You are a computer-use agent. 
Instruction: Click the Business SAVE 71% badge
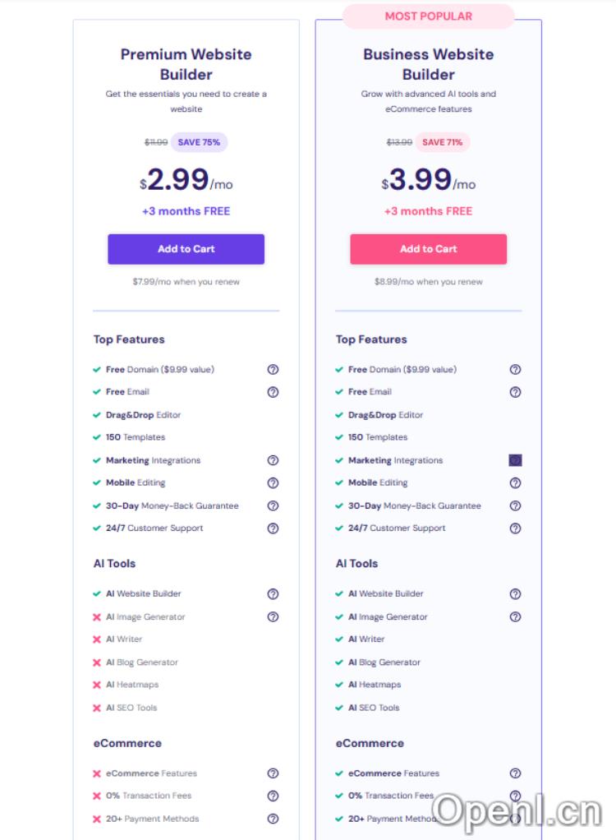[x=442, y=142]
